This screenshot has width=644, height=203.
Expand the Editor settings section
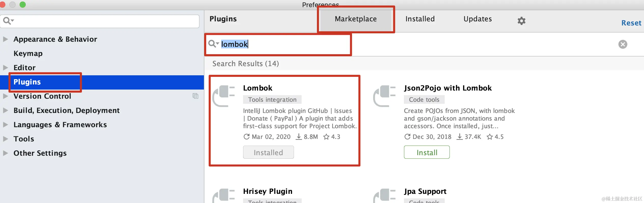(5, 68)
